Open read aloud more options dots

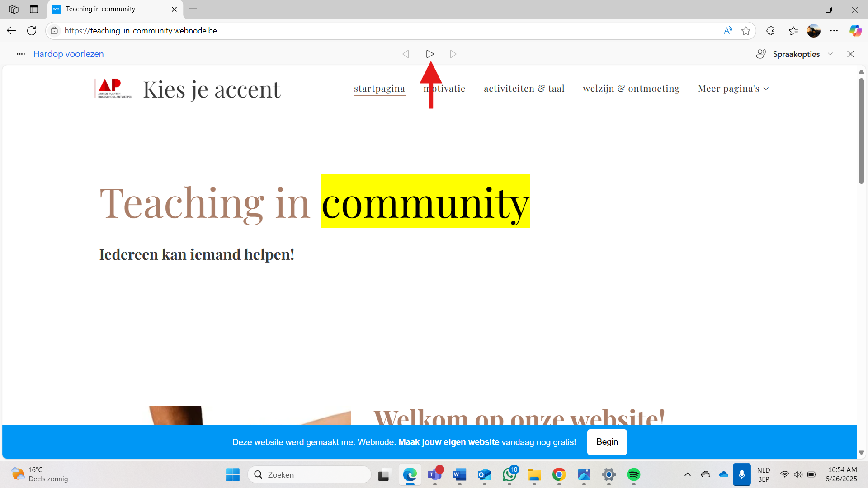21,54
